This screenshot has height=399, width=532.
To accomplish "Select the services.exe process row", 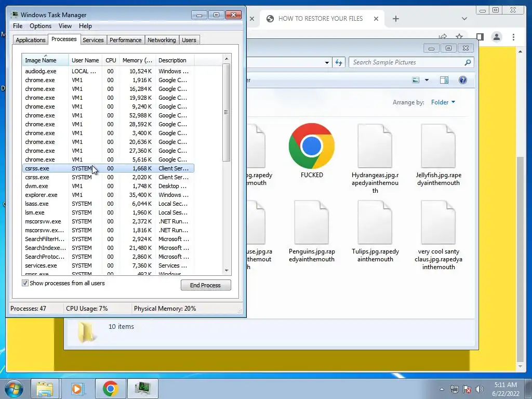I will pos(108,265).
